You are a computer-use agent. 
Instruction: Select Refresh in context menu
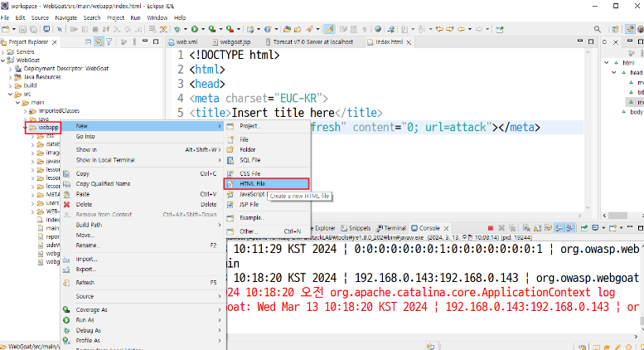click(143, 283)
